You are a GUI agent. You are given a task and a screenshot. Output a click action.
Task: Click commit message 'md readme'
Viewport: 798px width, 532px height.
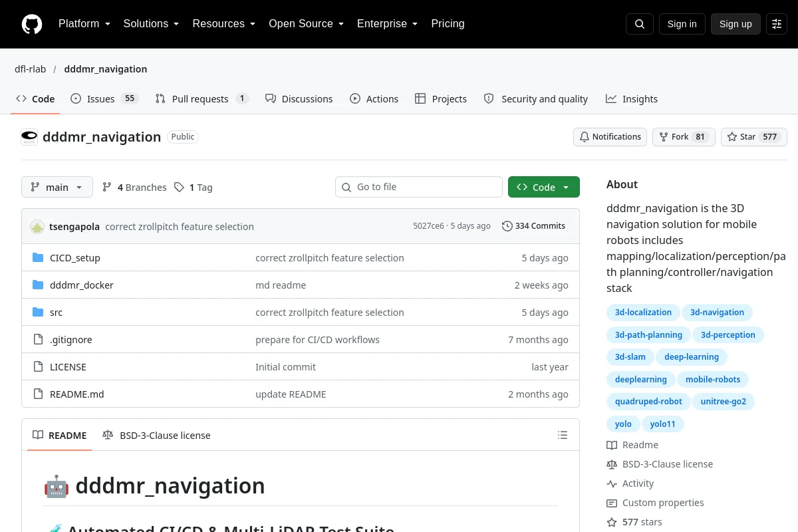click(281, 285)
